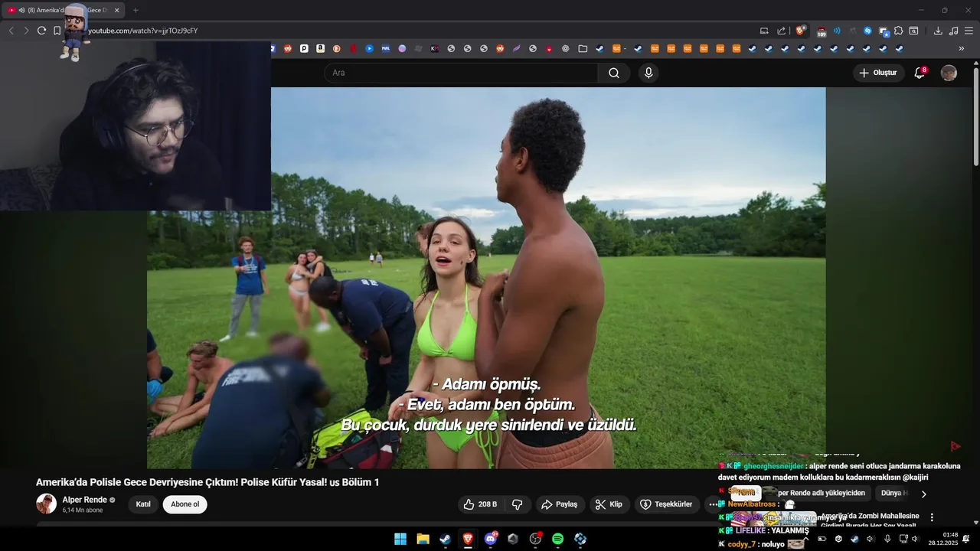Viewport: 980px width, 551px height.
Task: Click the Teşekkürler button
Action: click(x=666, y=504)
